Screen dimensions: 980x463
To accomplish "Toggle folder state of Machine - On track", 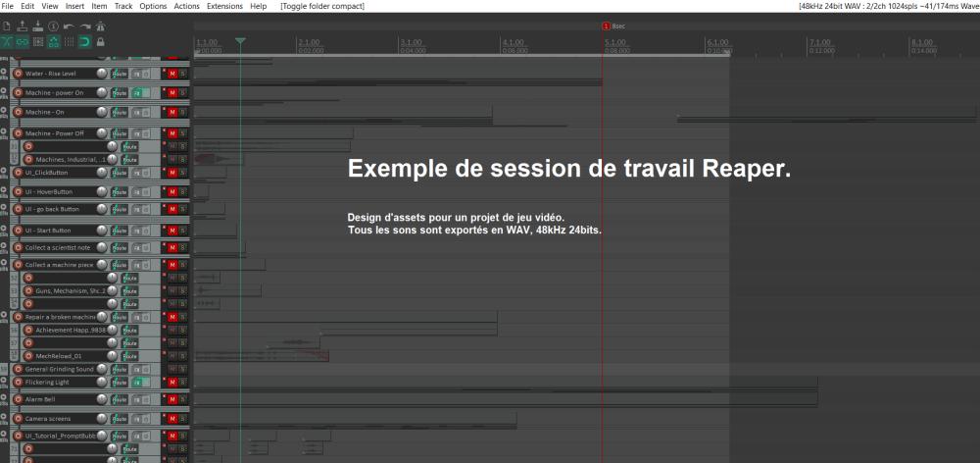I will 4,111.
